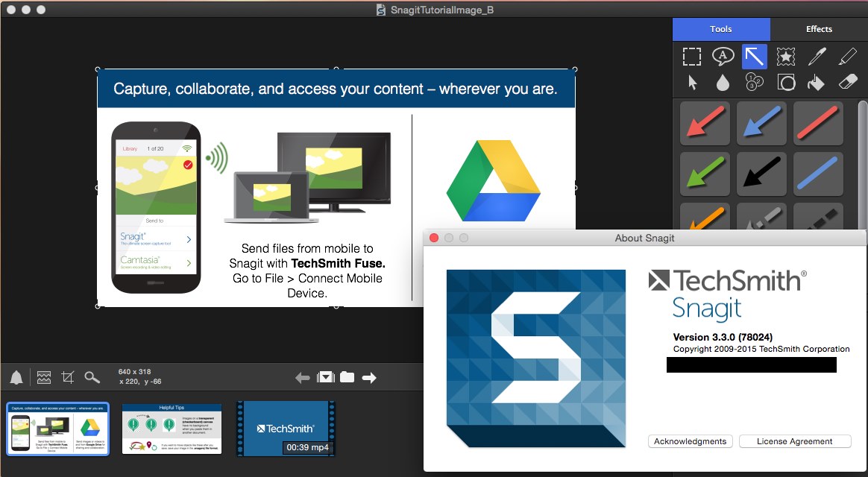
Task: Select the Highlighter tool
Action: 848,57
